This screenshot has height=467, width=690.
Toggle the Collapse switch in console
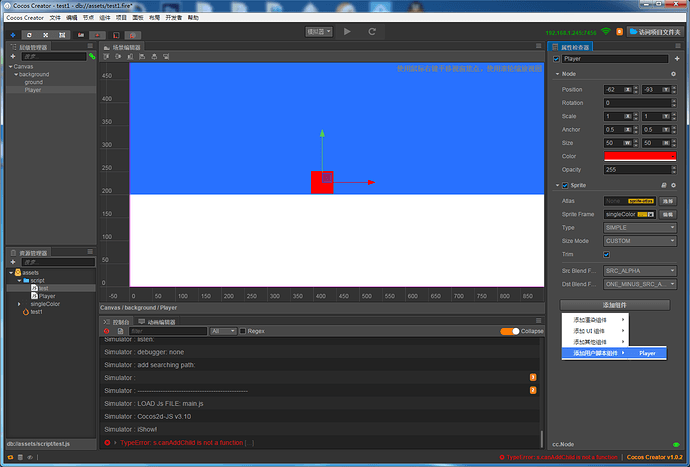tap(510, 331)
